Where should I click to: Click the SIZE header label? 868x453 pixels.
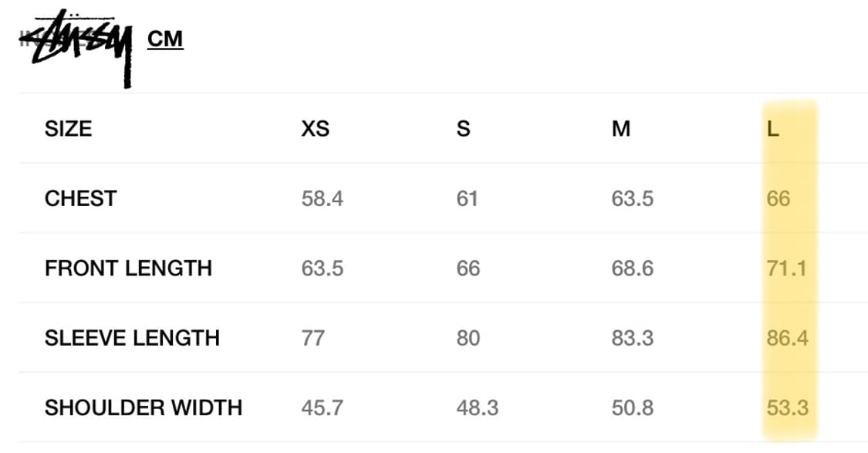[x=68, y=128]
